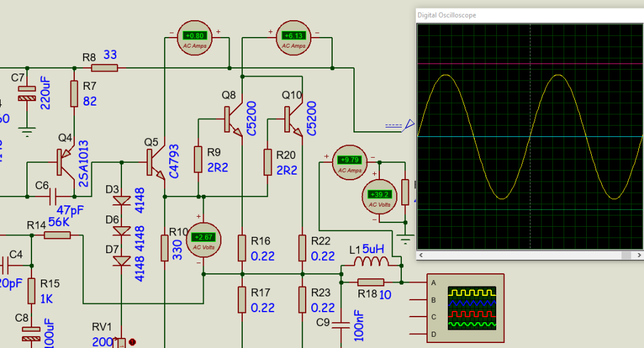Click diode D3 symbol
The height and width of the screenshot is (348, 644).
point(121,201)
